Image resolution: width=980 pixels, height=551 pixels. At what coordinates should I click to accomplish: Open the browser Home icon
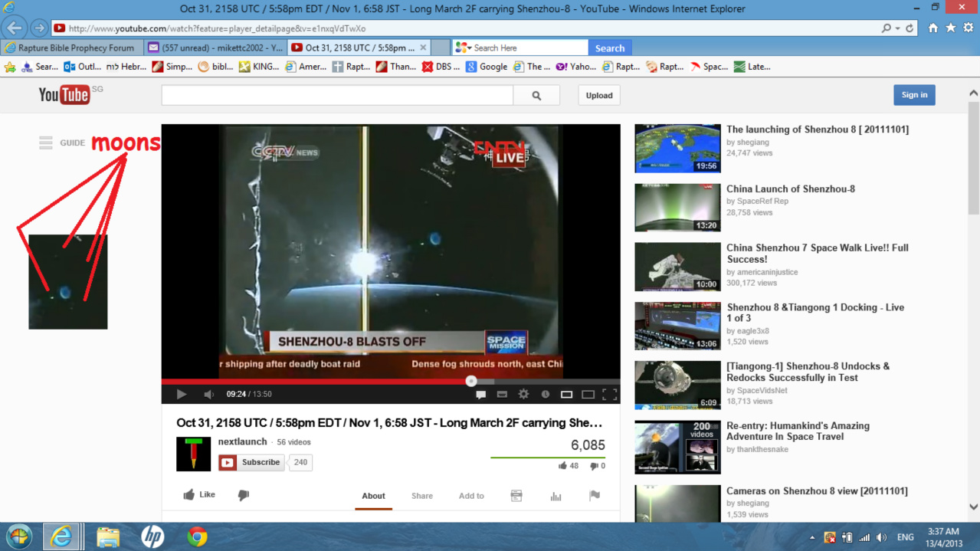(933, 28)
